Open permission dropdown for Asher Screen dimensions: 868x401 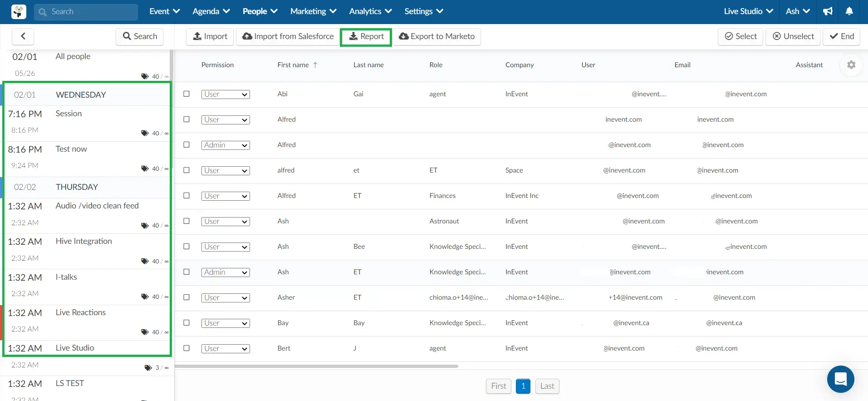(226, 298)
